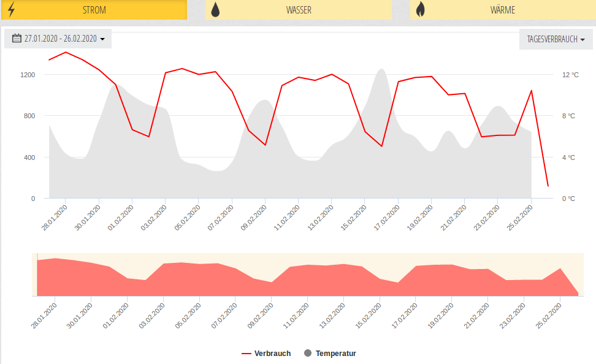The height and width of the screenshot is (364, 596).
Task: Click the water drop icon
Action: 216,10
